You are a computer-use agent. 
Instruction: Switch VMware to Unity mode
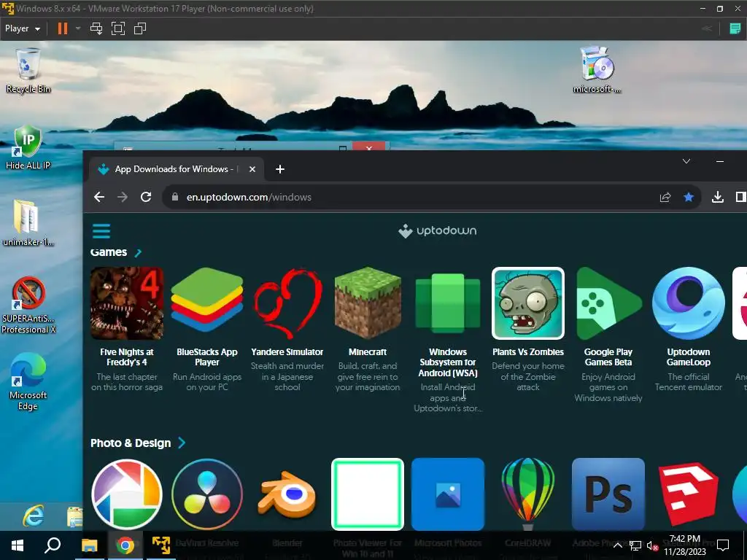140,28
